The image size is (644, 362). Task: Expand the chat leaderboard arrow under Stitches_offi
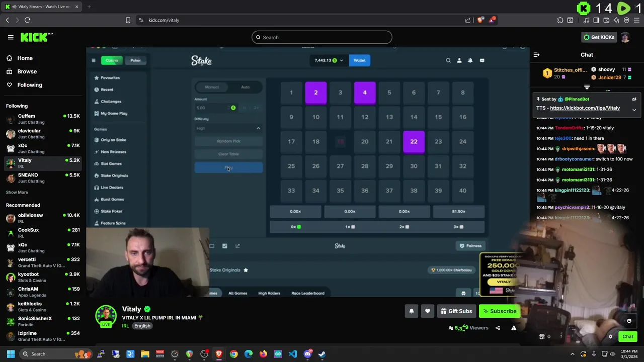(587, 87)
